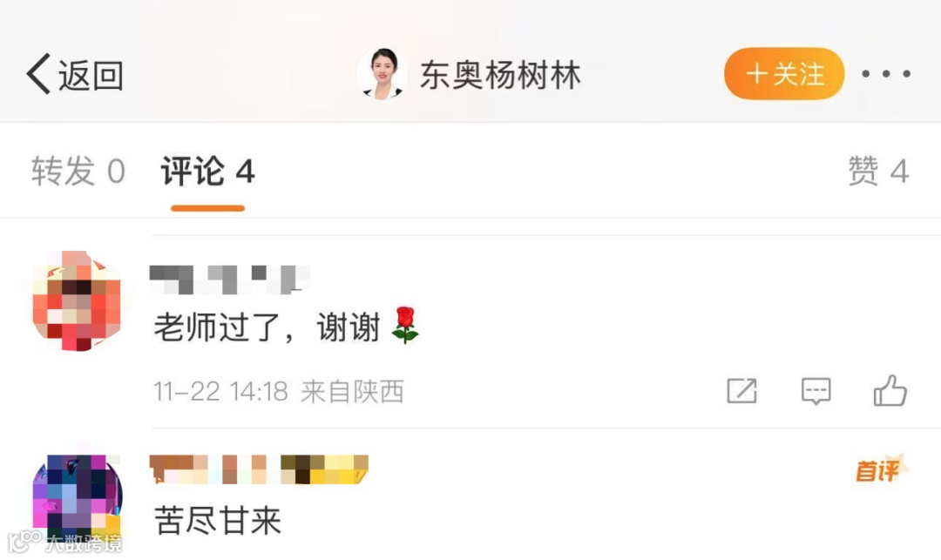Tap the 首评 first-comment badge

[x=881, y=469]
